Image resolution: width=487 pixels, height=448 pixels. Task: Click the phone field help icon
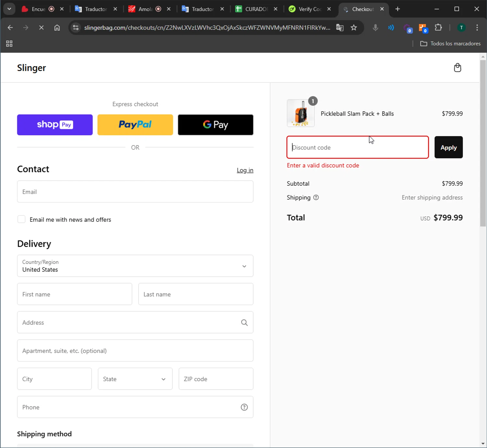point(244,407)
